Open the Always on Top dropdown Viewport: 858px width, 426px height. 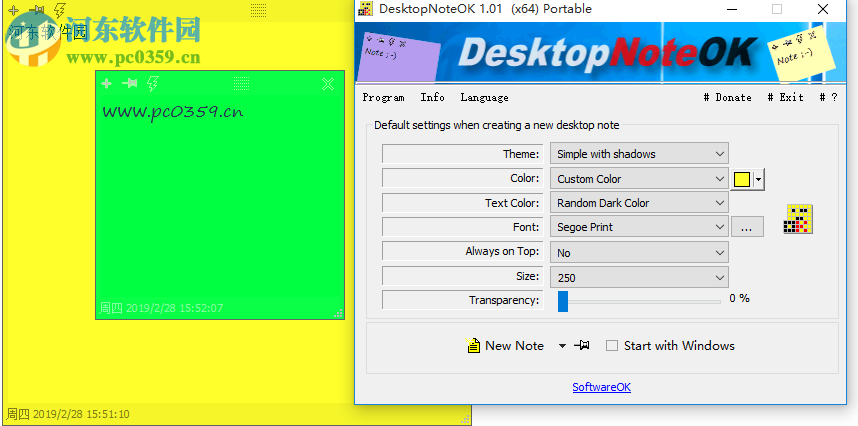[x=639, y=253]
